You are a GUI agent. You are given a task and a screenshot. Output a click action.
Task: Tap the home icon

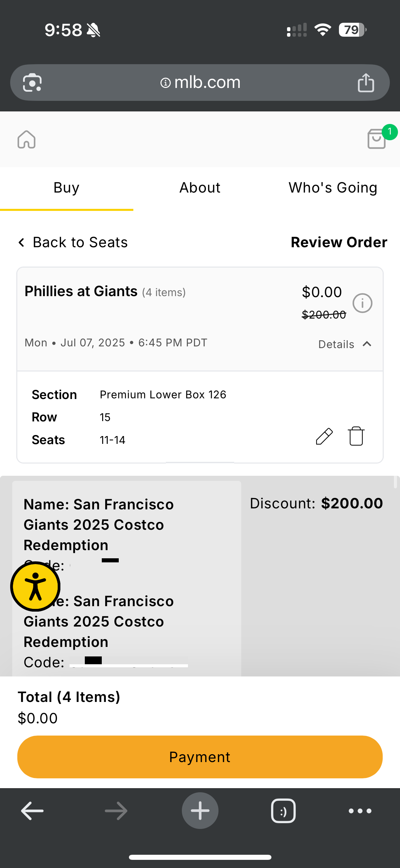point(26,140)
